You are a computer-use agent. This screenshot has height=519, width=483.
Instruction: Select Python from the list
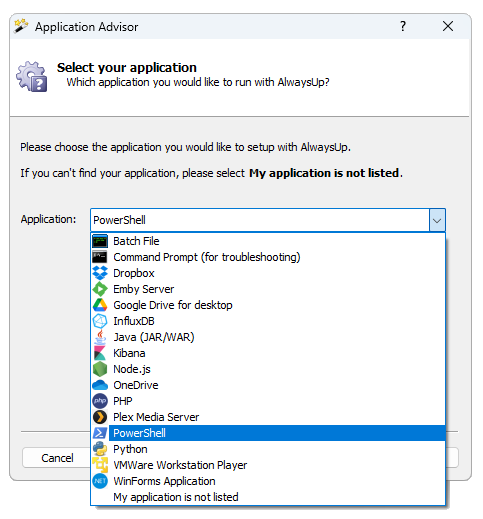tap(268, 449)
